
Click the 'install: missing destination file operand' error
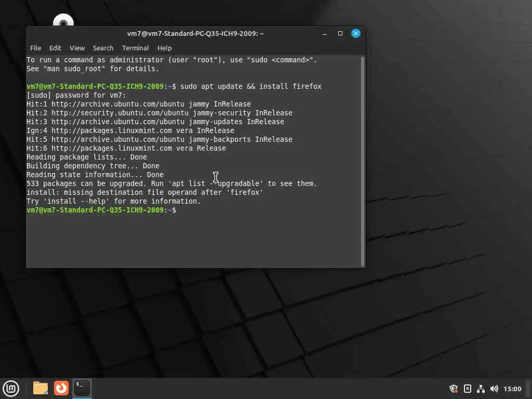[145, 192]
